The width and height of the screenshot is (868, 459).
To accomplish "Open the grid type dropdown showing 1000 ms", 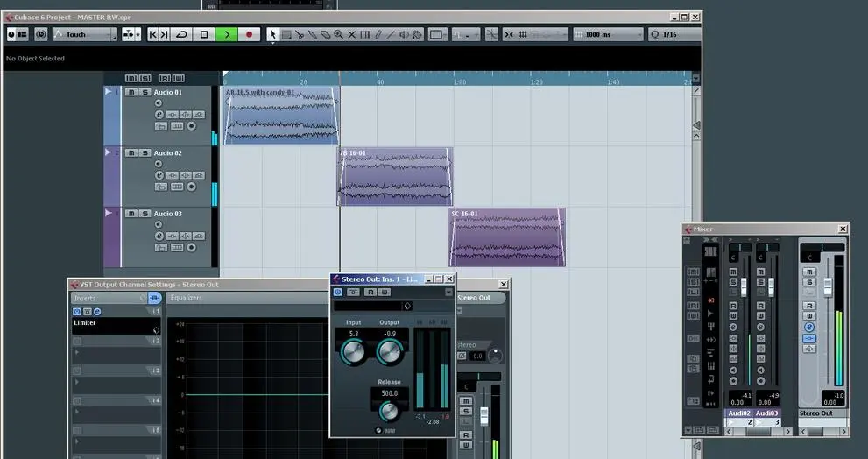I will pyautogui.click(x=609, y=34).
